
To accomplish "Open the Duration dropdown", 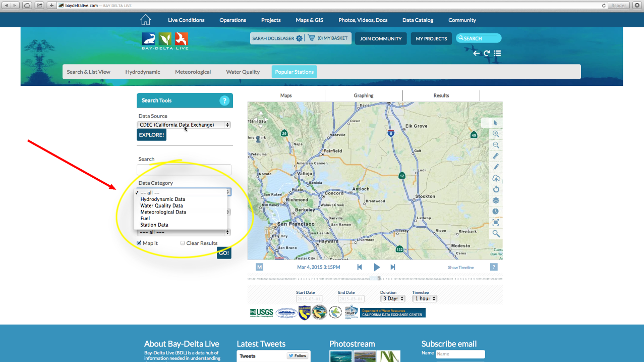I will [x=392, y=298].
